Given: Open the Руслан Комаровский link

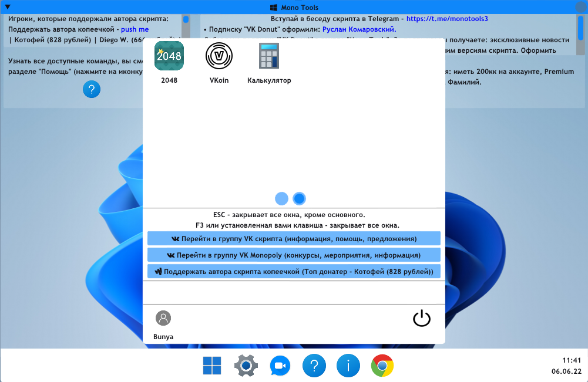Looking at the screenshot, I should coord(359,29).
